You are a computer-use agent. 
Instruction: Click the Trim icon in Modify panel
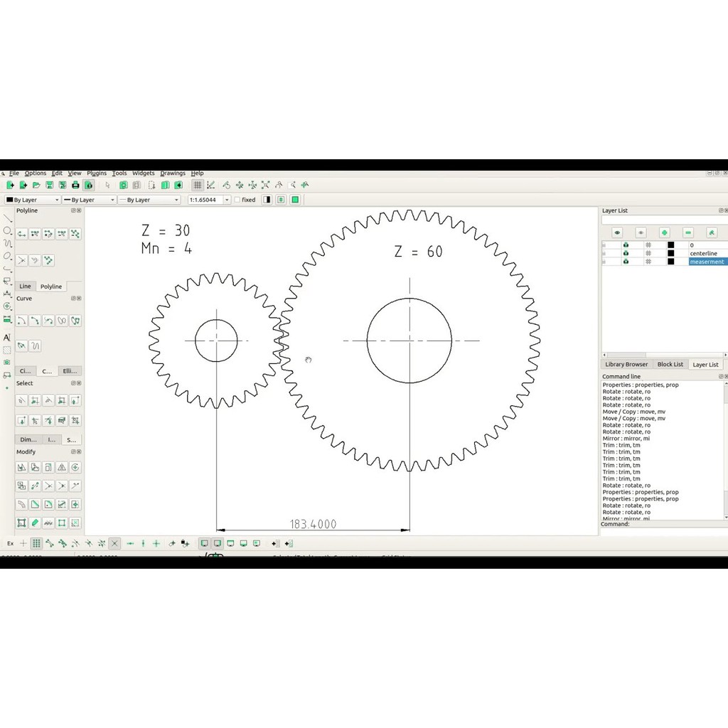pos(48,486)
